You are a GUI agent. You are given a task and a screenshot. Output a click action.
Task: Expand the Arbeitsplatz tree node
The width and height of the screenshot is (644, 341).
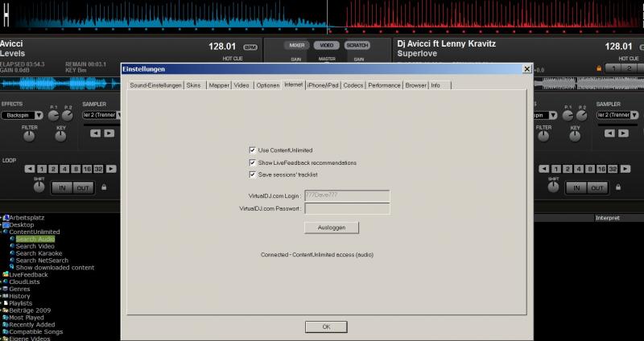point(2,217)
